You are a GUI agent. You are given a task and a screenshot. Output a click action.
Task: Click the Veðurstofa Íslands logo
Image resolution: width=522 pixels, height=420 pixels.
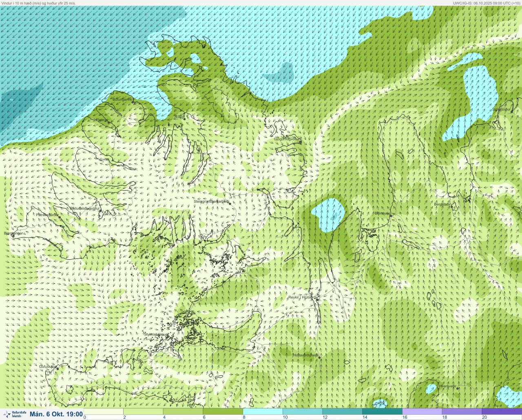point(14,414)
